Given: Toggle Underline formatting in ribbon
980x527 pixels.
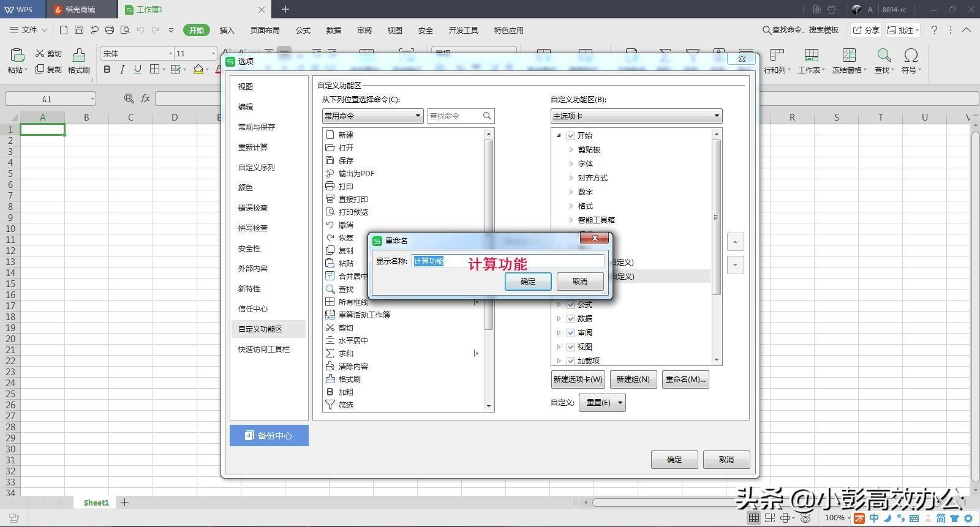Looking at the screenshot, I should pos(138,69).
